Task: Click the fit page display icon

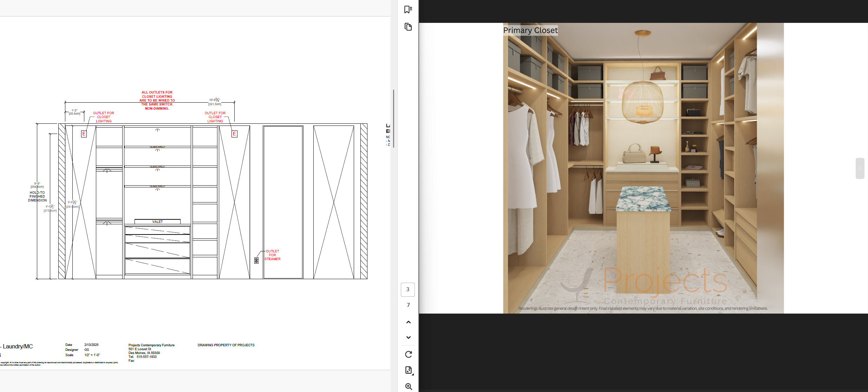Action: tap(408, 370)
